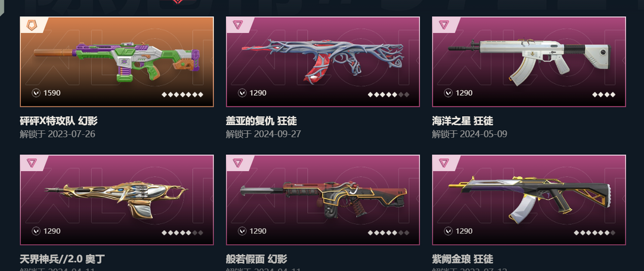This screenshot has width=644, height=271.
Task: Click VP currency icon on 海洋之星 card
Action: point(448,93)
